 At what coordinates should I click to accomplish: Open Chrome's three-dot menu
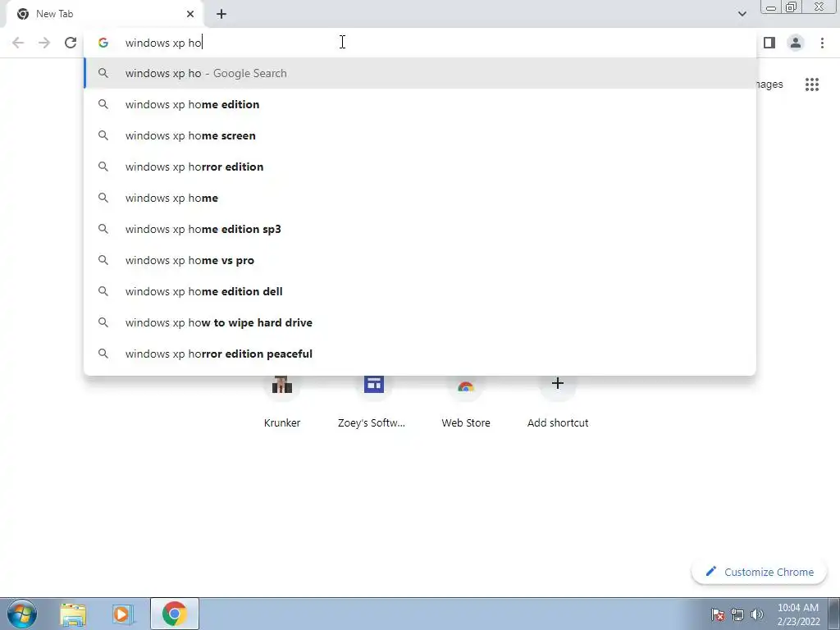pyautogui.click(x=822, y=43)
